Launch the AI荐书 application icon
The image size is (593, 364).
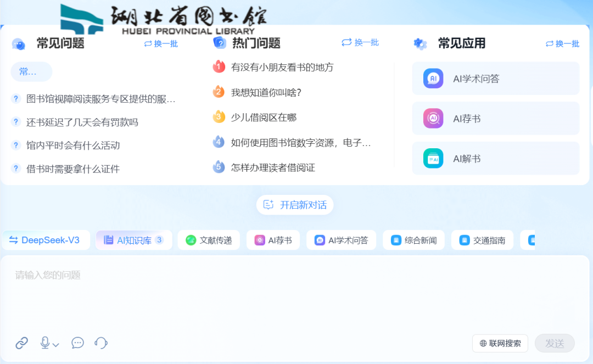click(x=433, y=118)
